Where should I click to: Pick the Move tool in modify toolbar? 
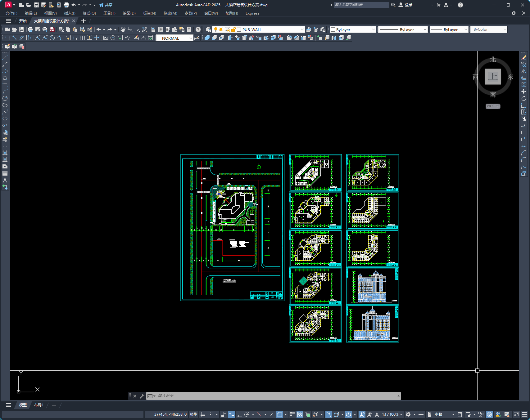pyautogui.click(x=524, y=92)
